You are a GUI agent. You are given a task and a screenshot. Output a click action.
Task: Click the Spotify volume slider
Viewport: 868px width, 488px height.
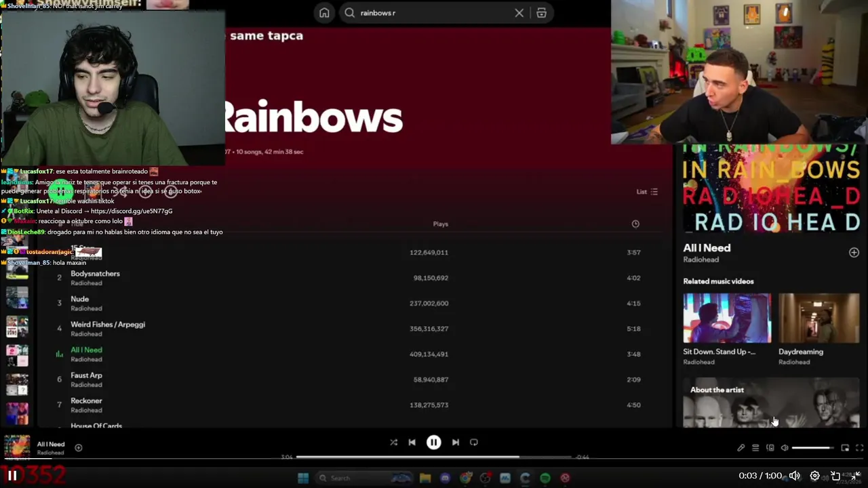click(812, 447)
